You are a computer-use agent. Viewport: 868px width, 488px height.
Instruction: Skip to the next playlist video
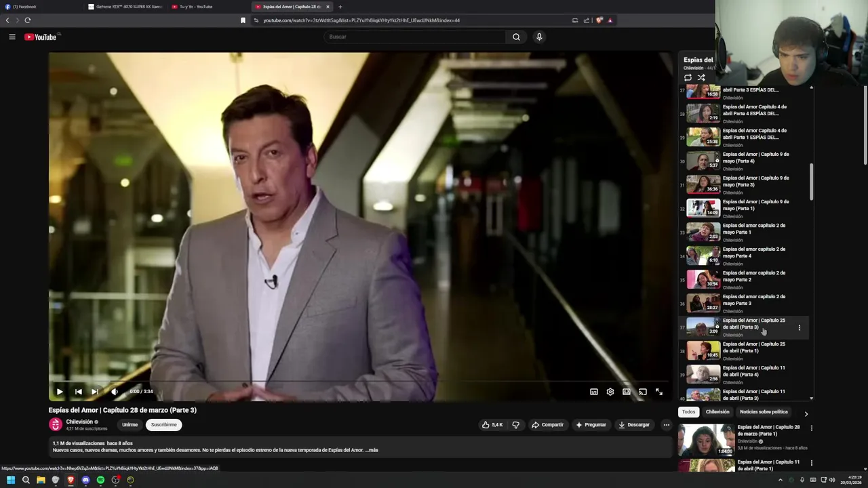point(95,391)
